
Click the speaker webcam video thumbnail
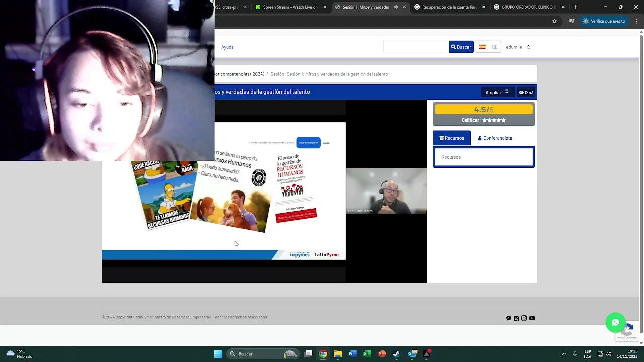click(386, 191)
